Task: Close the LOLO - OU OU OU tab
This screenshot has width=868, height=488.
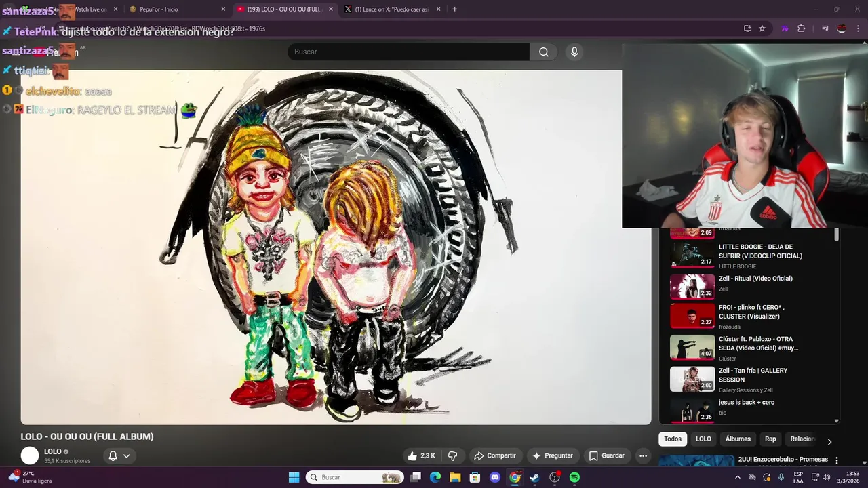Action: (x=331, y=9)
